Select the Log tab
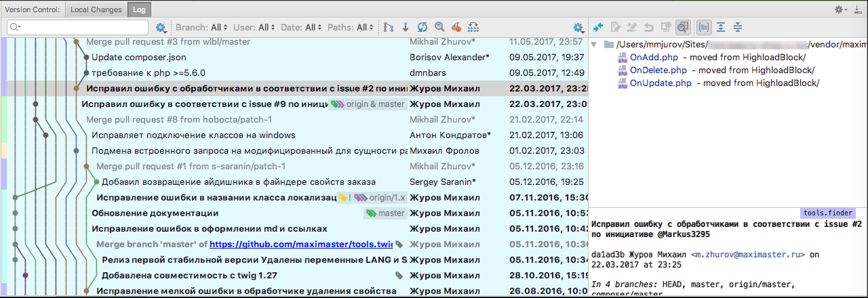This screenshot has height=298, width=868. point(138,9)
